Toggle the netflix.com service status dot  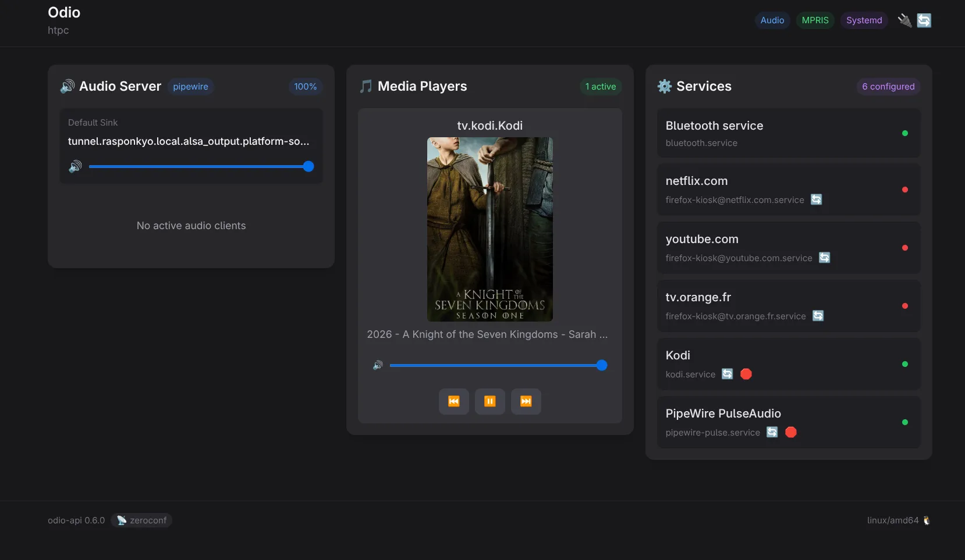tap(905, 190)
